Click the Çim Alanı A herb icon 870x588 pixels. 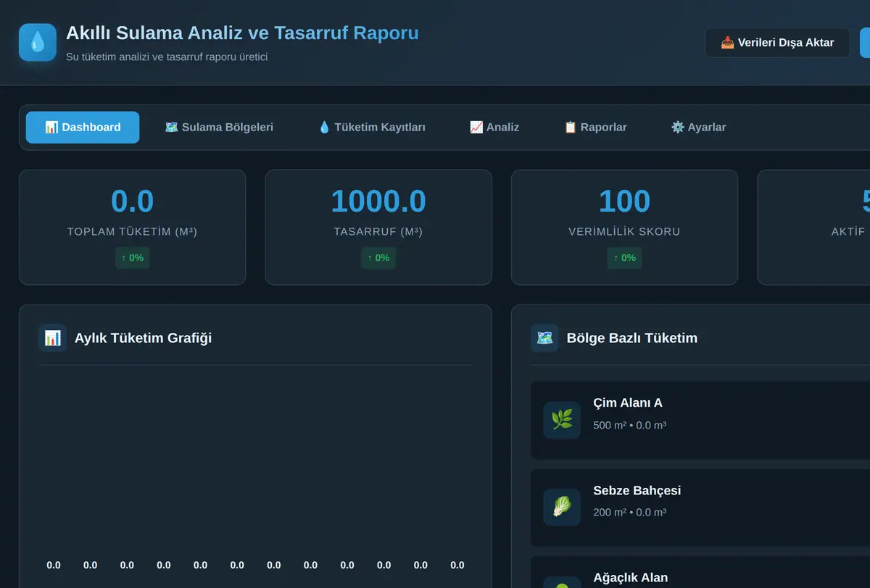tap(562, 421)
